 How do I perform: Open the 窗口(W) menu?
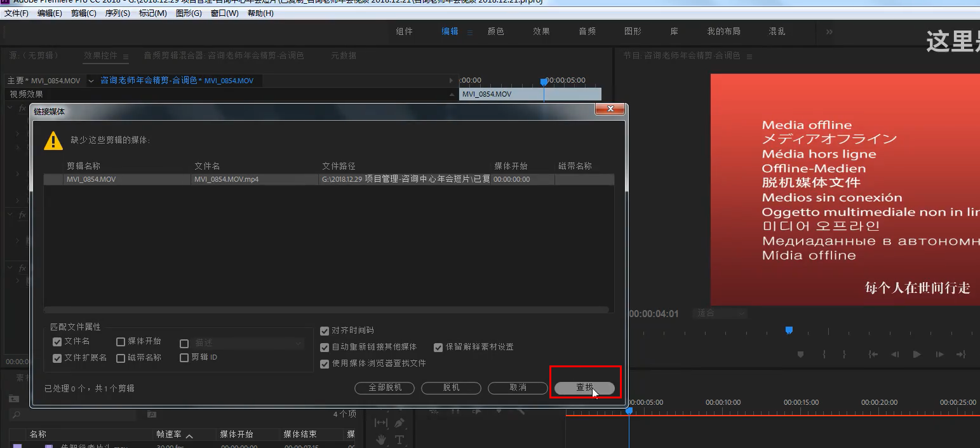click(x=224, y=13)
